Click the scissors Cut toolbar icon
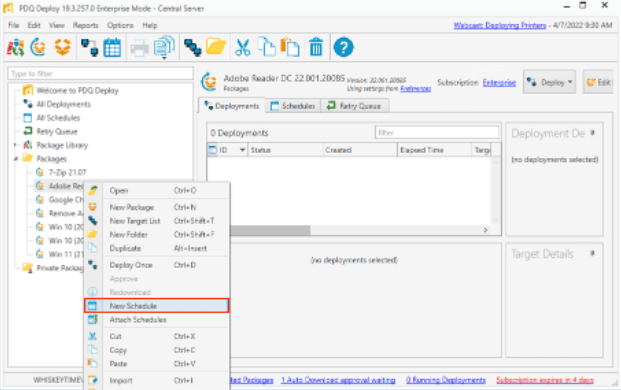This screenshot has height=390, width=621. pos(242,48)
